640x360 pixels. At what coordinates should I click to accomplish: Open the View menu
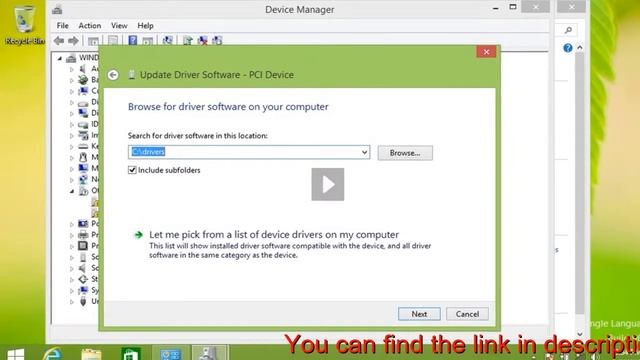(119, 26)
